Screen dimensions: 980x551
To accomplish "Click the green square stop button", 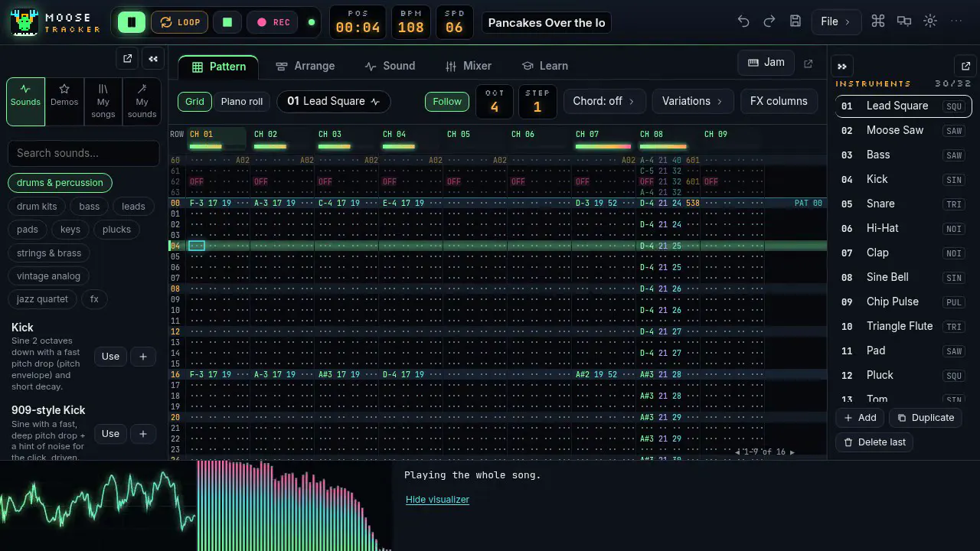I will click(x=227, y=22).
